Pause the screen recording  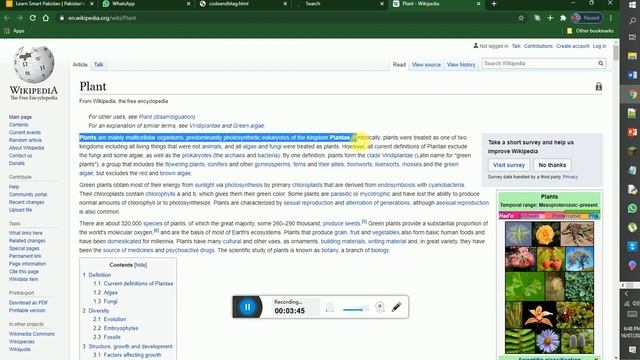click(247, 307)
